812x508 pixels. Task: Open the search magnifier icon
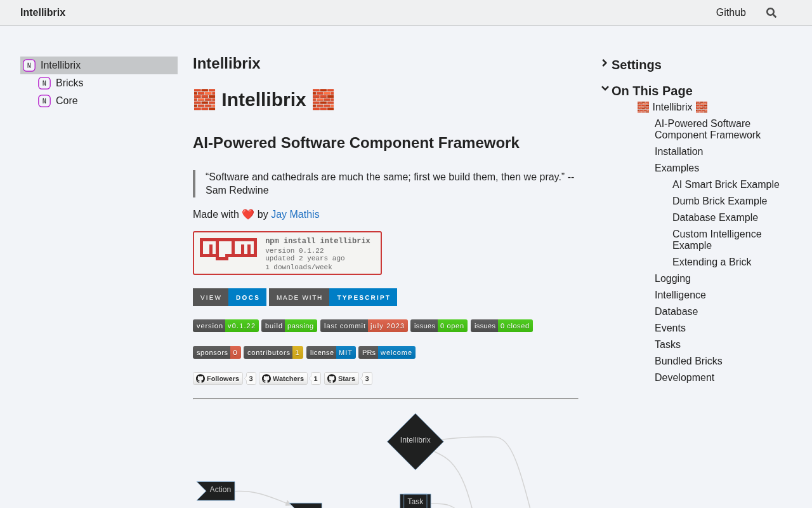[x=771, y=13]
